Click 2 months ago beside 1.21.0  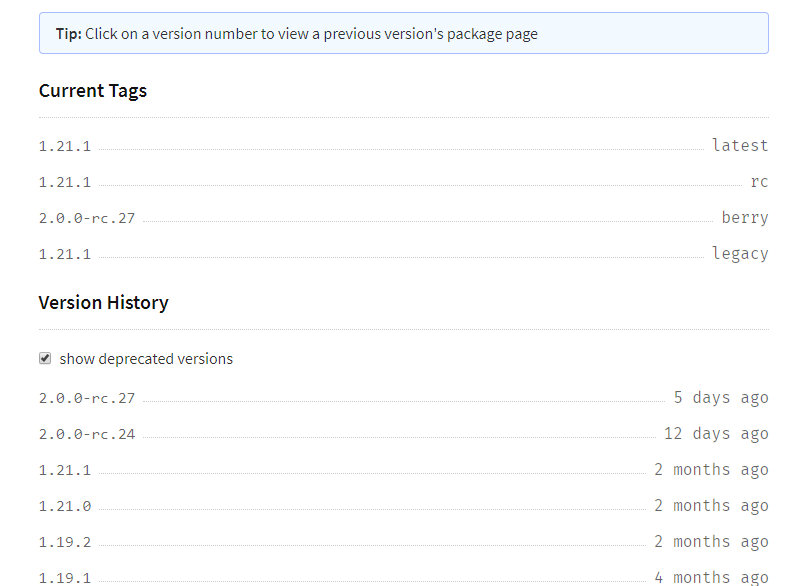point(711,506)
